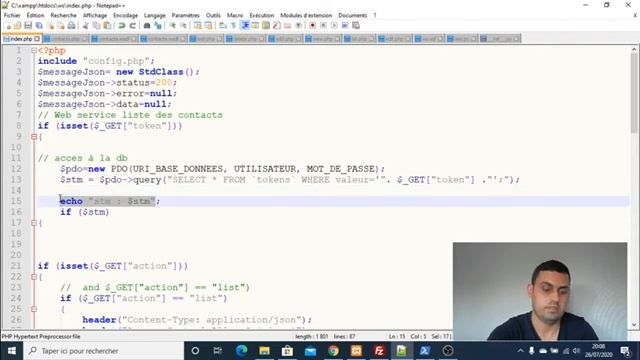
Task: Toggle the highlighted indent guide button
Action: (x=245, y=26)
